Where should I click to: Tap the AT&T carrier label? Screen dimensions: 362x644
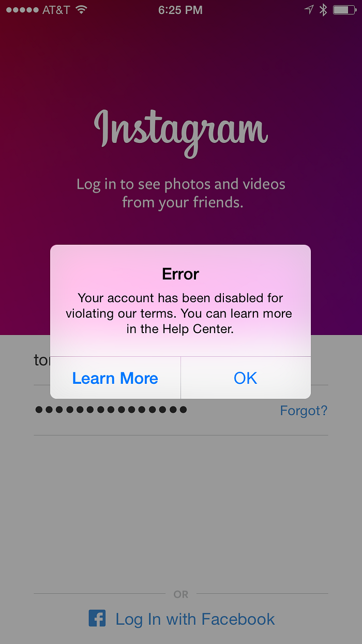point(56,10)
